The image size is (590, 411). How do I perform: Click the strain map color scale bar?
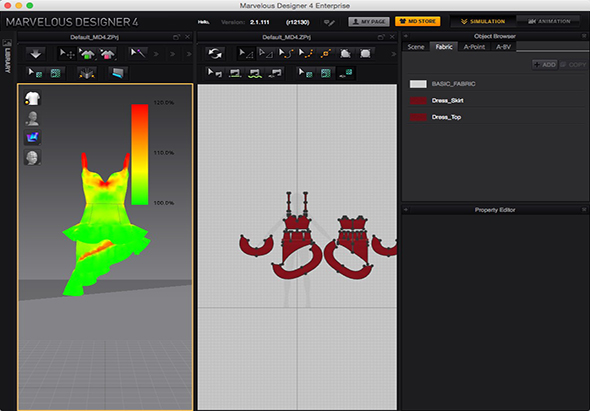coord(140,154)
